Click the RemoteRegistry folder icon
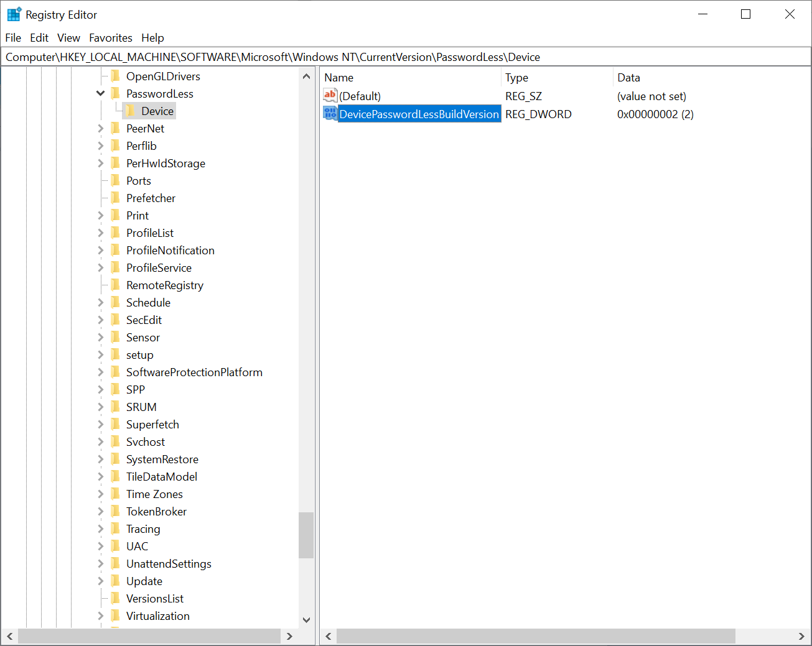Image resolution: width=812 pixels, height=646 pixels. click(115, 285)
